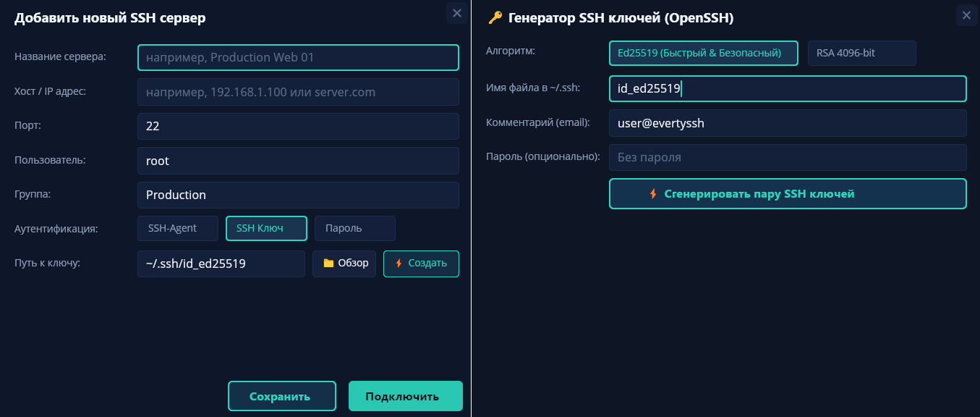The width and height of the screenshot is (980, 417).
Task: Click the key icon in the generator title
Action: (x=495, y=18)
